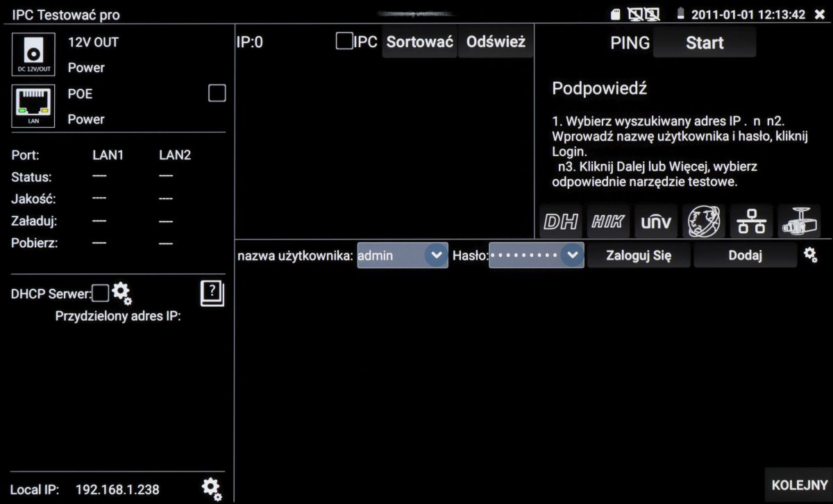Select the UNV Uniview tool icon
The width and height of the screenshot is (833, 504).
point(655,222)
